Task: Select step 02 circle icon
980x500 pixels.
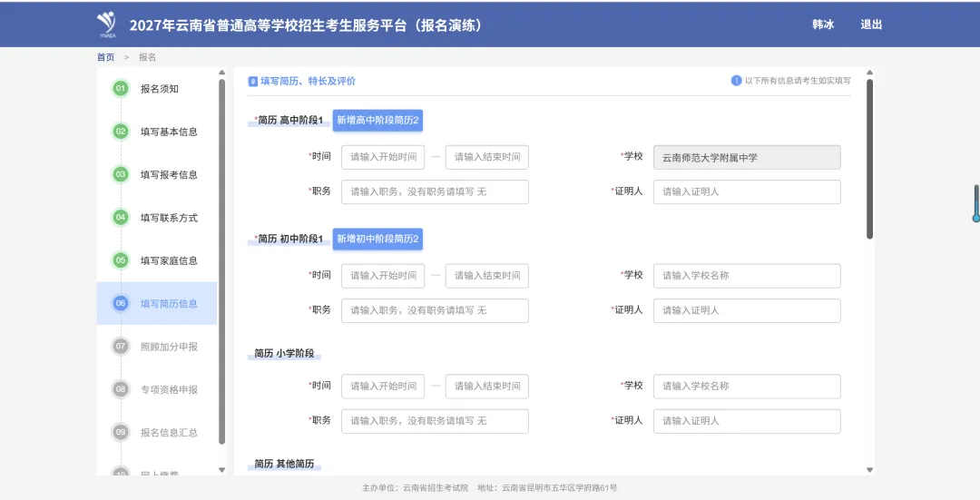Action: point(121,132)
